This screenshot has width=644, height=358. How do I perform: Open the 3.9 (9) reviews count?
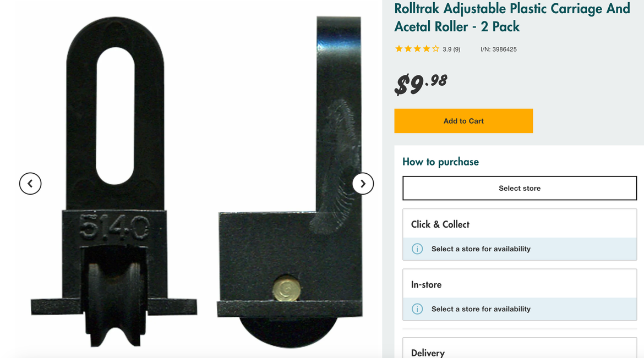point(451,49)
